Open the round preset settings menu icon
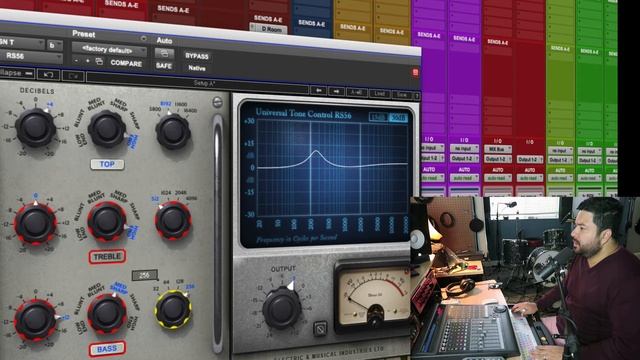This screenshot has height=360, width=640. 143,38
